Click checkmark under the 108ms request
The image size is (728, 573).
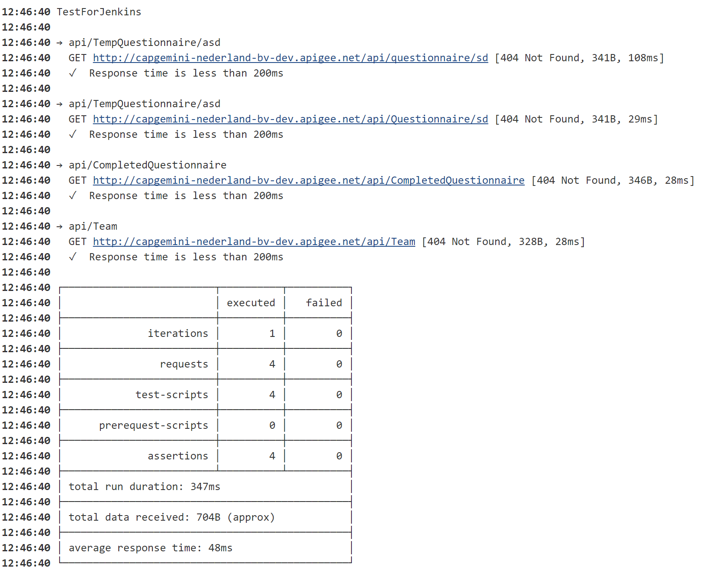pos(73,73)
